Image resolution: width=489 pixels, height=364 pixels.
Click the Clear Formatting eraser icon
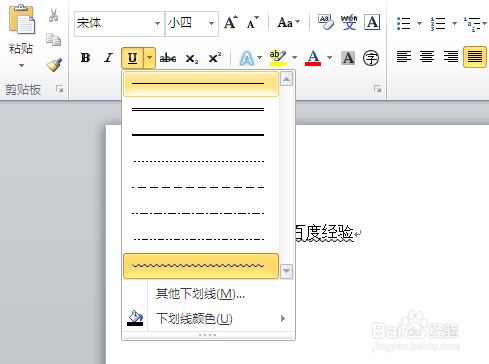326,23
